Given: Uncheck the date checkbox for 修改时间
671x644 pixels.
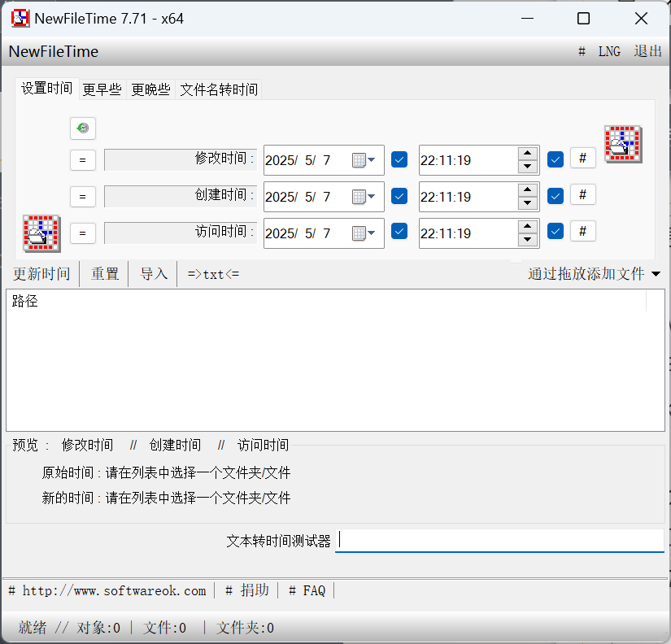Looking at the screenshot, I should tap(399, 159).
